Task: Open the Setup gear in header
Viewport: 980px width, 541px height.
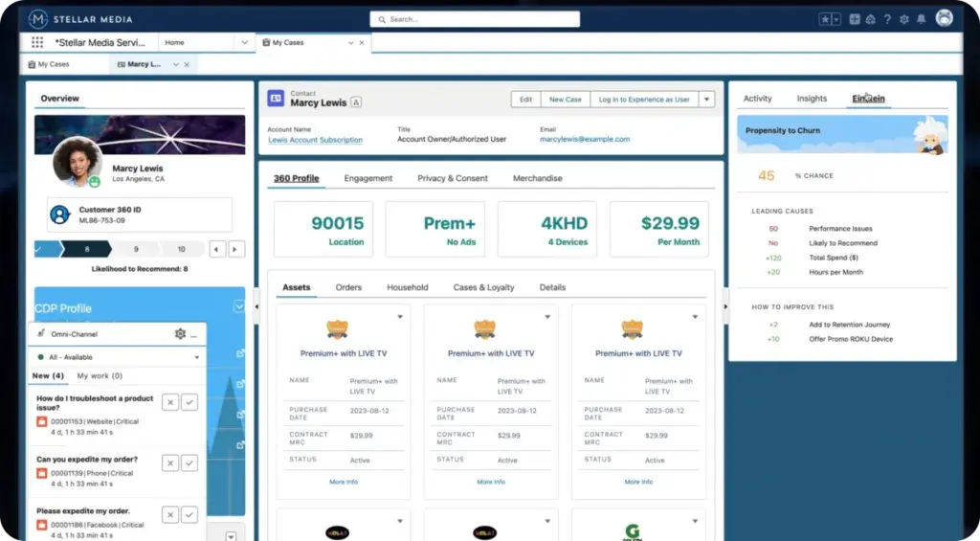Action: click(x=904, y=19)
